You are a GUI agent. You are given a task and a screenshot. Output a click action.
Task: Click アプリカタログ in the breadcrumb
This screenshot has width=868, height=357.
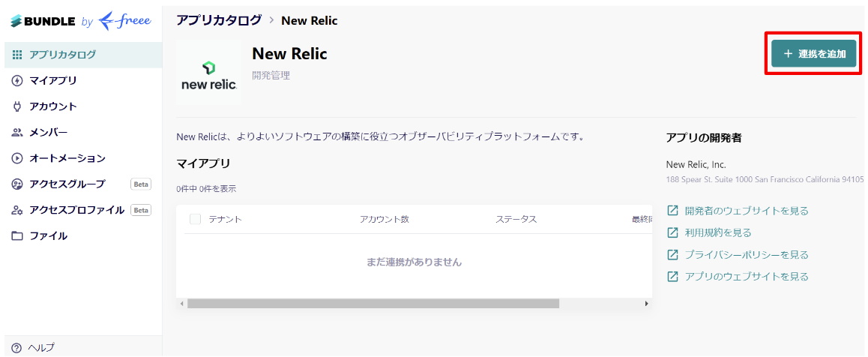[219, 20]
